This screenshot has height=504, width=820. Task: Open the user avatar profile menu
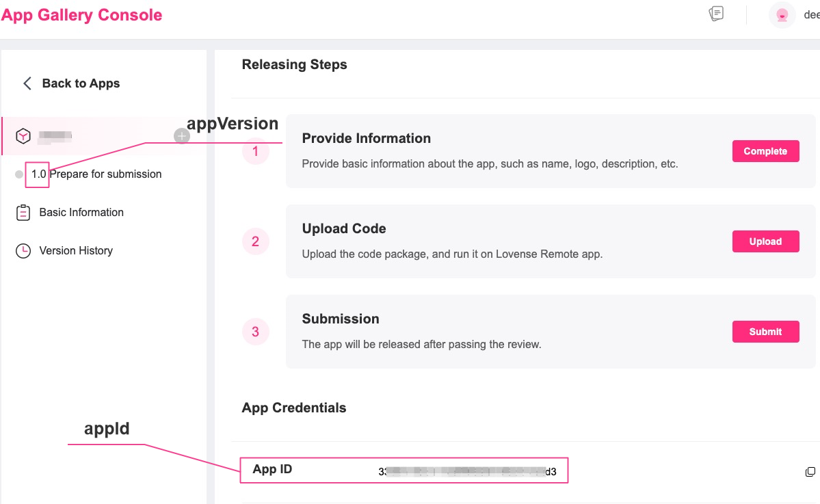[x=782, y=14]
